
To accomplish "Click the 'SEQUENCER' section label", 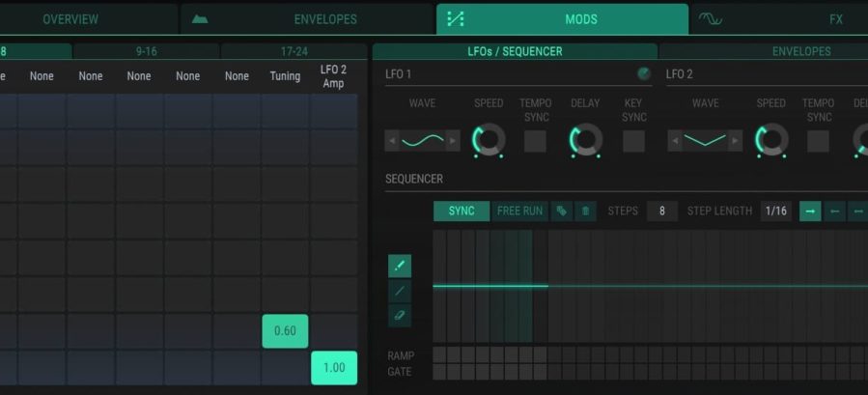I will click(414, 179).
